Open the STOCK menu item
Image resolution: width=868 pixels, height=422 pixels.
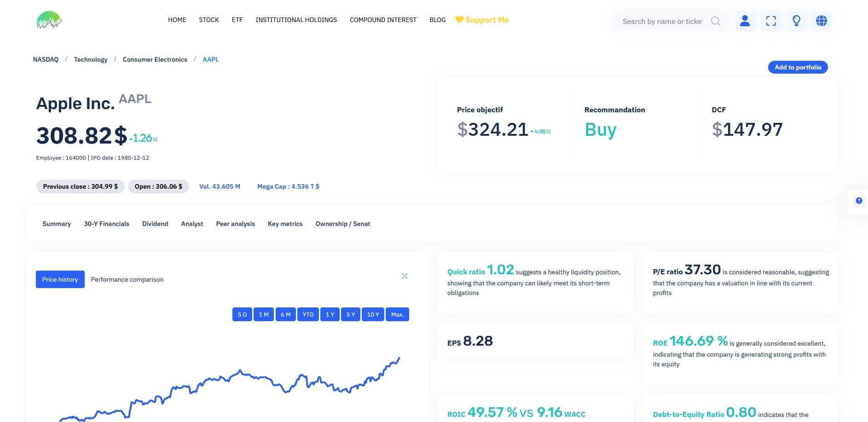pos(209,20)
